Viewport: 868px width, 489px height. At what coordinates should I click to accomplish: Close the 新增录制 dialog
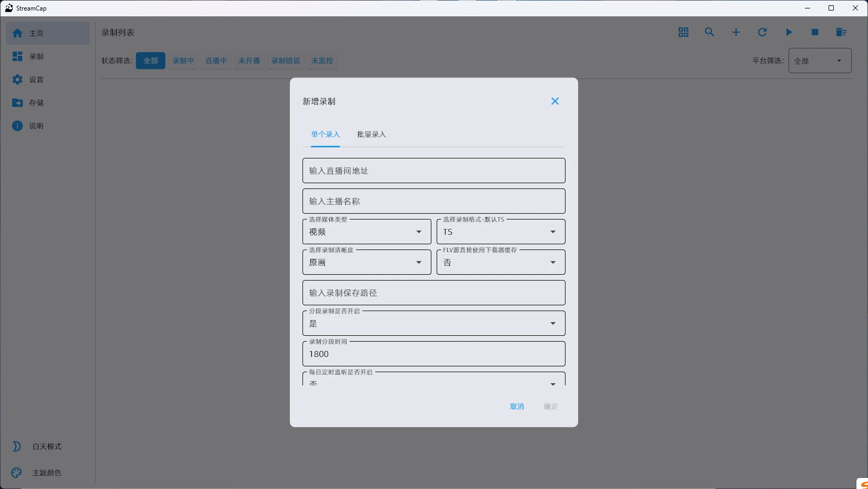554,101
